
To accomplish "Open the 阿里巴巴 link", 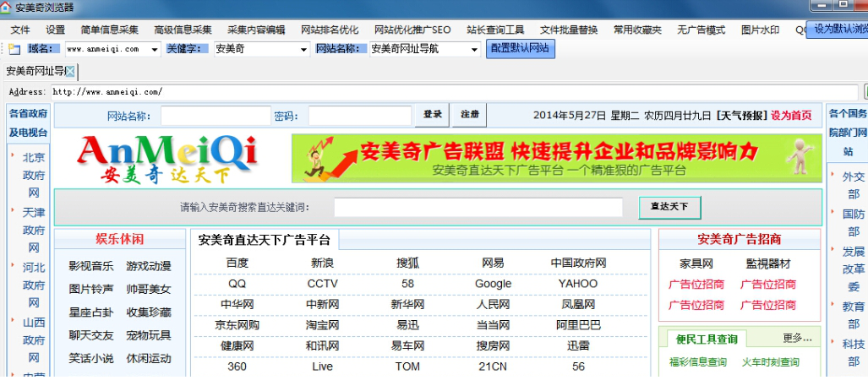I will (578, 325).
